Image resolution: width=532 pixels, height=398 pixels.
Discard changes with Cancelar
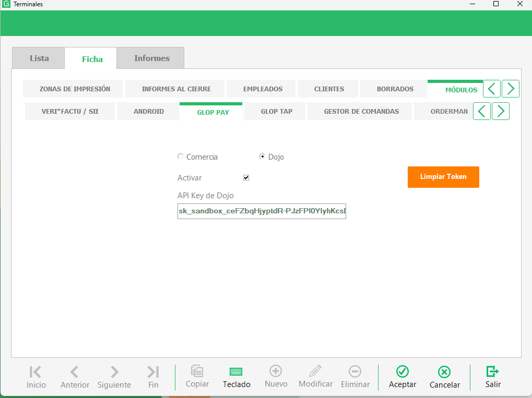444,377
